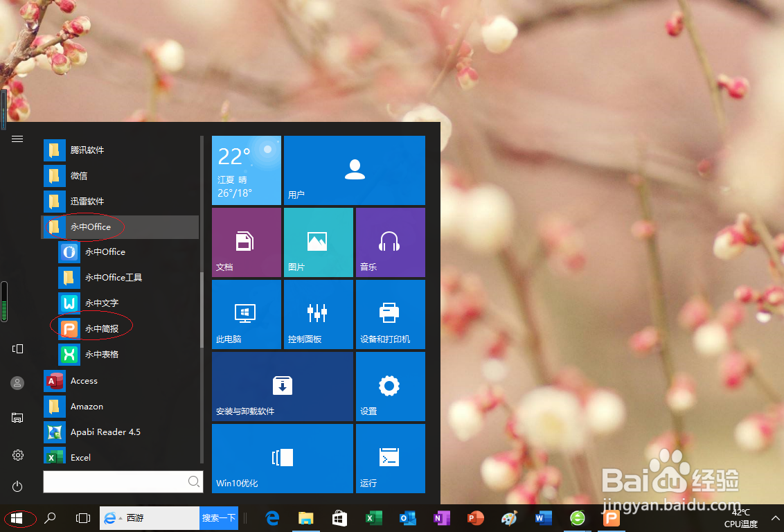Image resolution: width=784 pixels, height=532 pixels.
Task: Open Paint from the taskbar
Action: (x=510, y=519)
